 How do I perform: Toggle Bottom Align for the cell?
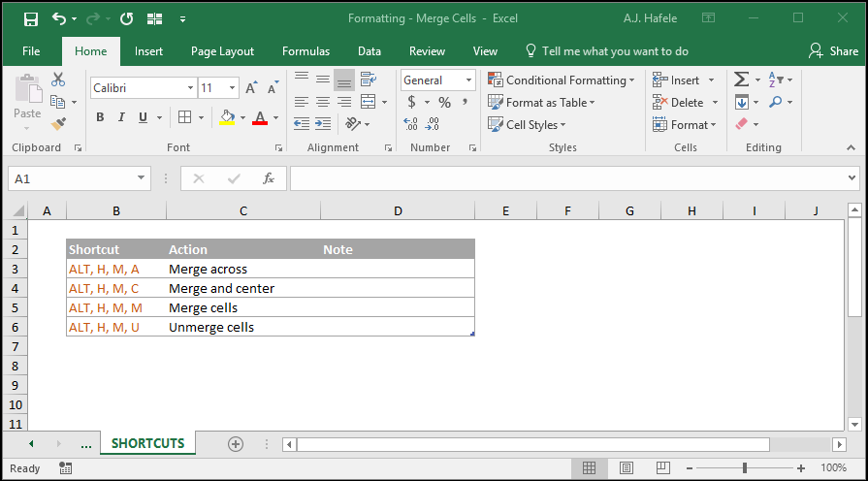344,80
